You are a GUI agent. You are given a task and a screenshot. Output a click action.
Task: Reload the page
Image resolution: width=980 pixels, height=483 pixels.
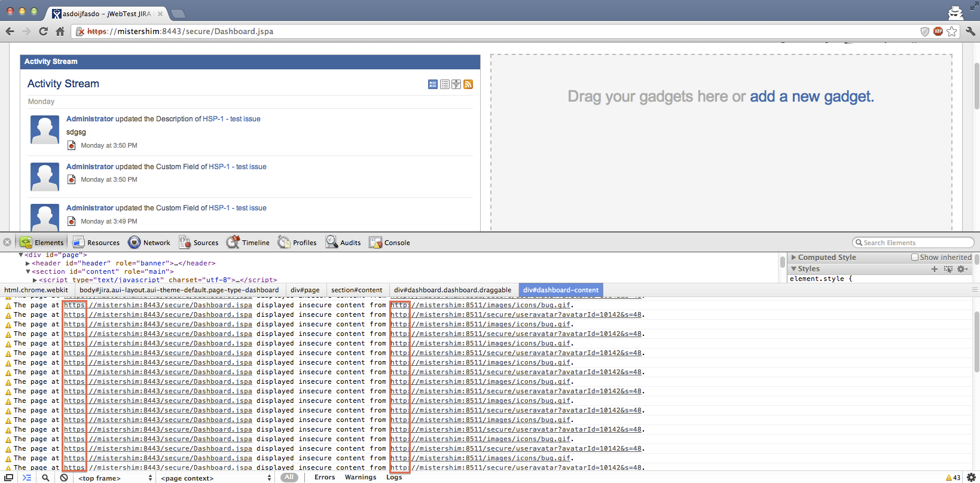click(x=43, y=31)
